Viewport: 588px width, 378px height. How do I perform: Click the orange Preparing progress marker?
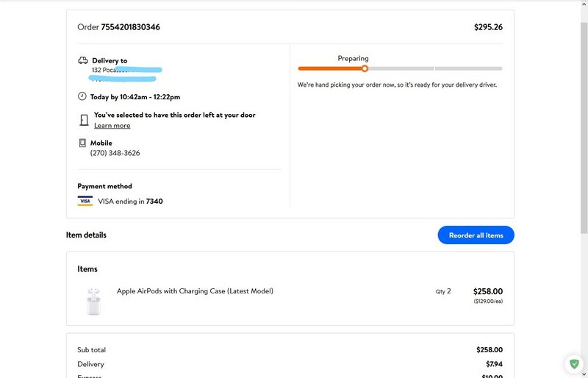(365, 68)
